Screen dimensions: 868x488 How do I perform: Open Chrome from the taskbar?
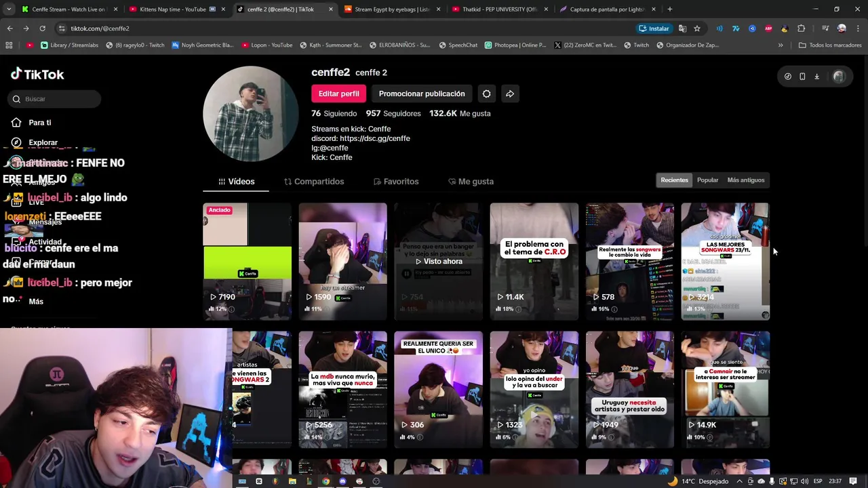pos(325,481)
